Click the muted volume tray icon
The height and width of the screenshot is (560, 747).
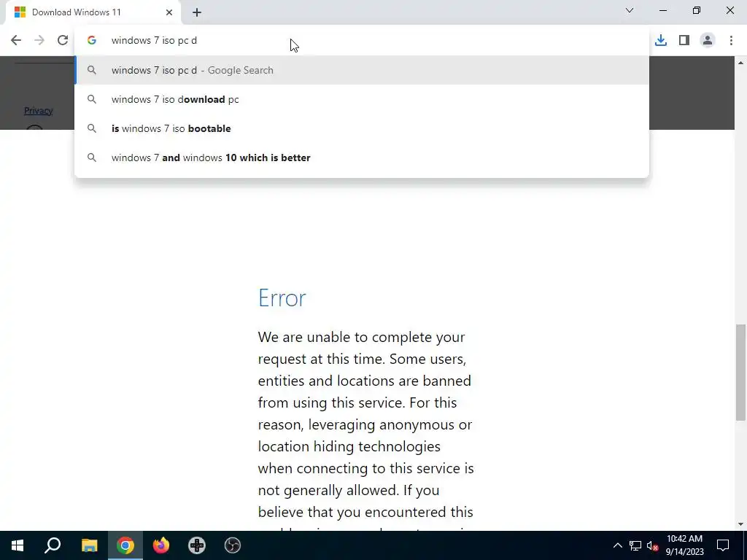coord(653,545)
